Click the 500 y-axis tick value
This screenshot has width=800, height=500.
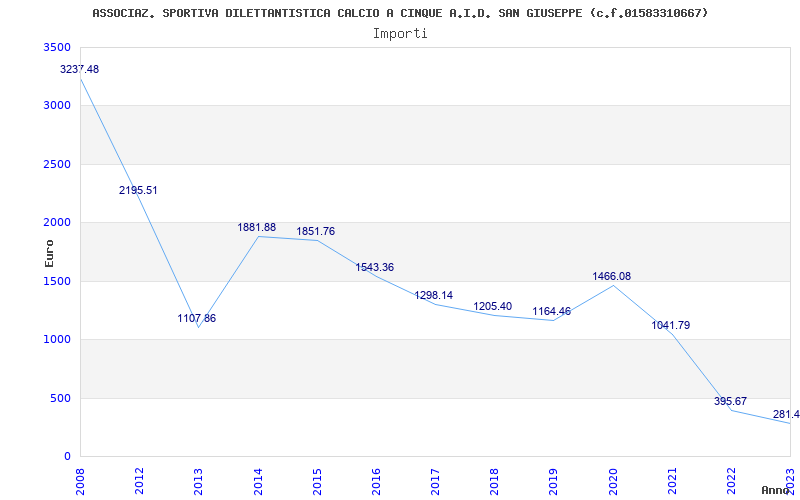pyautogui.click(x=61, y=398)
